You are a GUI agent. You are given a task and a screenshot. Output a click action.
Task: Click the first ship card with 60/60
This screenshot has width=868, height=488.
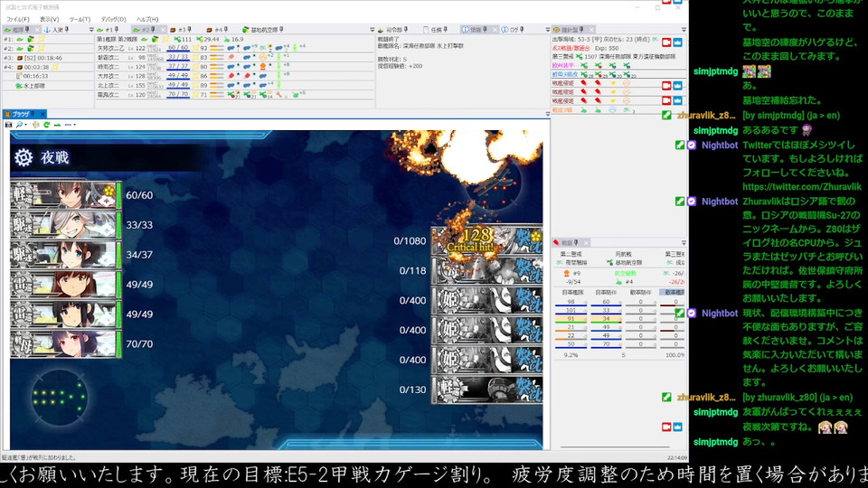click(66, 195)
